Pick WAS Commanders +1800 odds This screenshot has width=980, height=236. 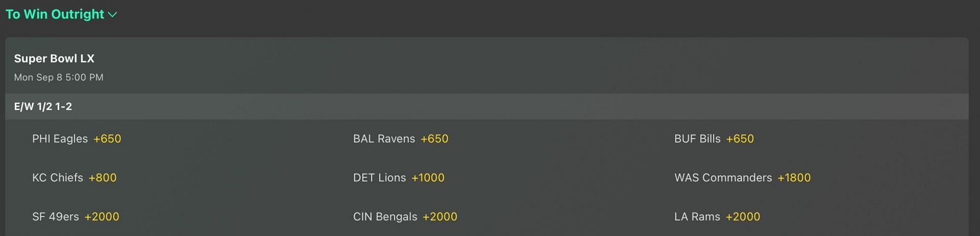pos(794,178)
